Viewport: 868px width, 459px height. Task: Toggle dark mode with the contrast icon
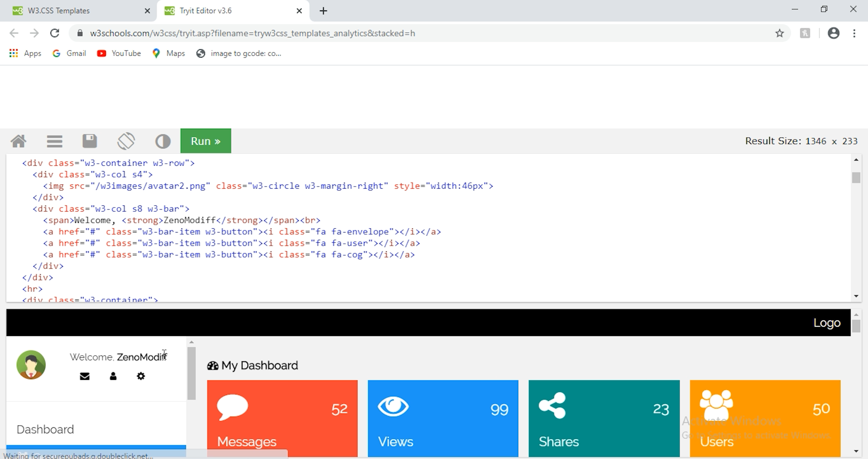163,141
